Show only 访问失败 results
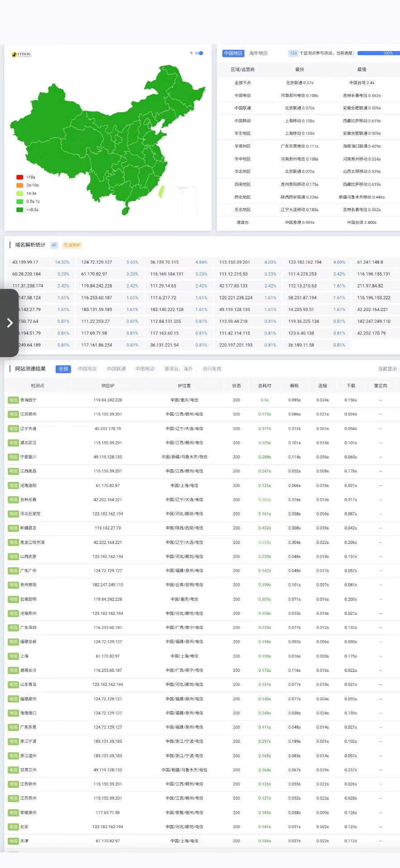This screenshot has width=400, height=868. pyautogui.click(x=212, y=369)
